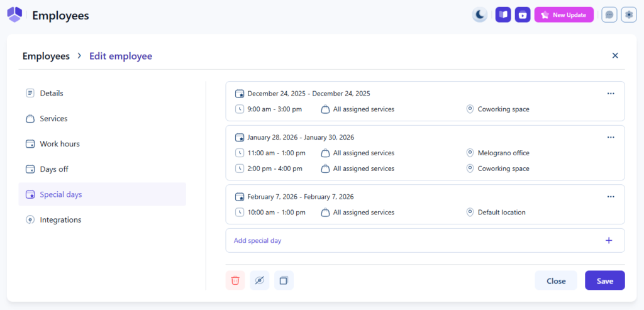This screenshot has height=310, width=644.
Task: Save the employee changes
Action: click(604, 280)
